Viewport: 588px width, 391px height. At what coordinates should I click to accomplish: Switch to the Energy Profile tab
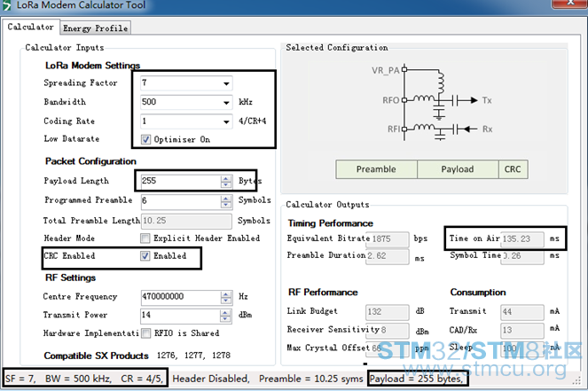coord(95,28)
